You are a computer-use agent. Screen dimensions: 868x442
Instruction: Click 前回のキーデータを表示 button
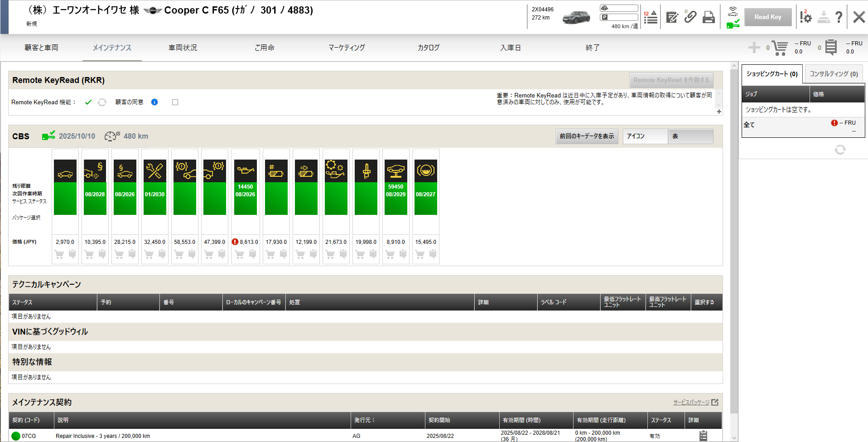[x=587, y=136]
